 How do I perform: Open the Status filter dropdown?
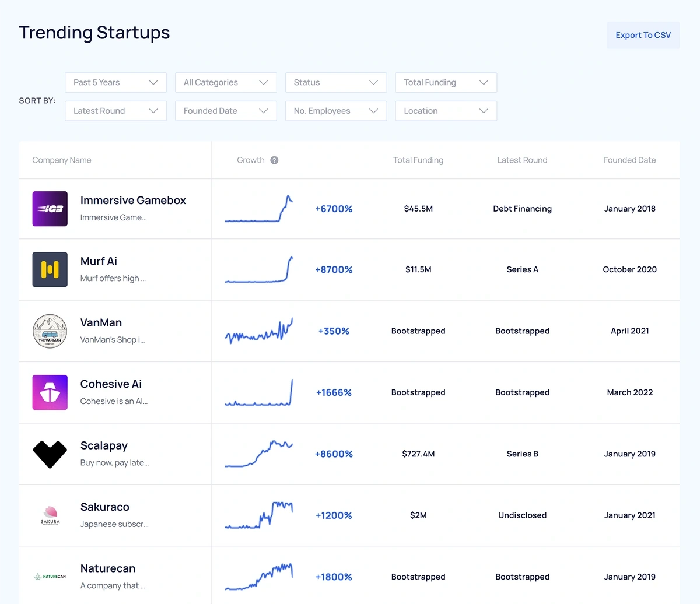point(336,82)
